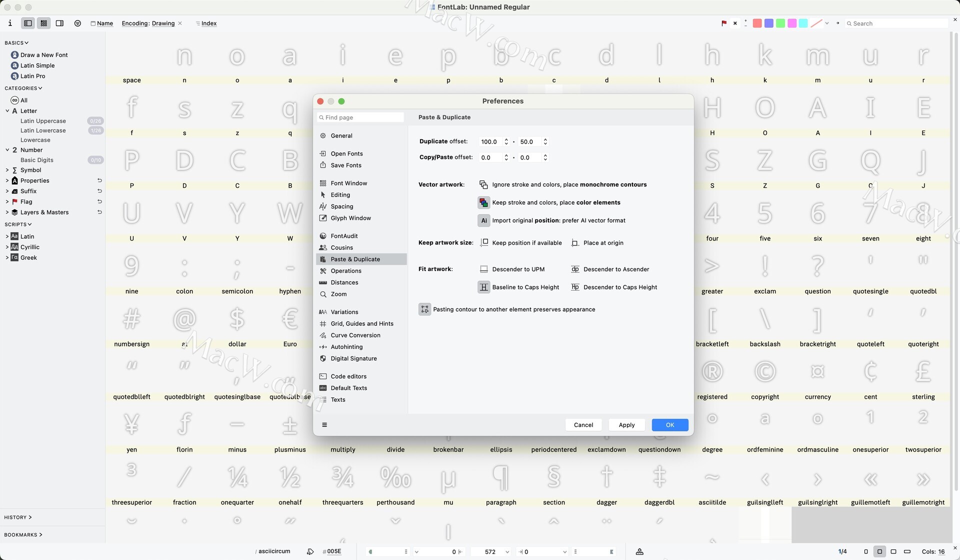Click Find page field in Preferences
This screenshot has height=560, width=960.
(x=360, y=117)
